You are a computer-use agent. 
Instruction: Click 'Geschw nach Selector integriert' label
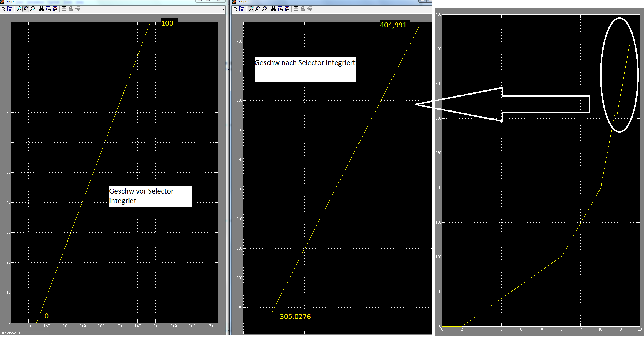click(305, 63)
